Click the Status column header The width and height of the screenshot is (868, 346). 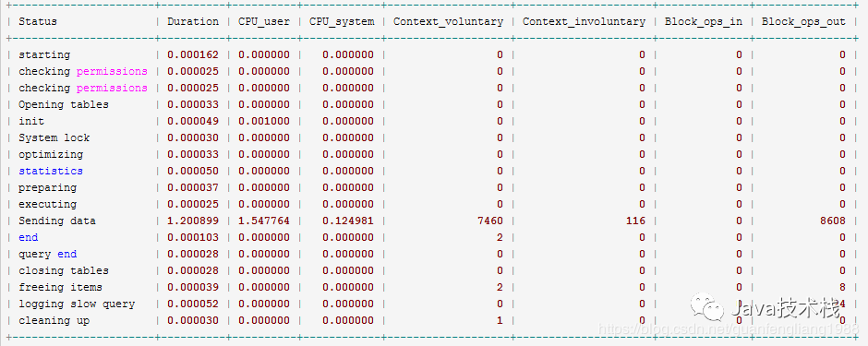pos(38,21)
